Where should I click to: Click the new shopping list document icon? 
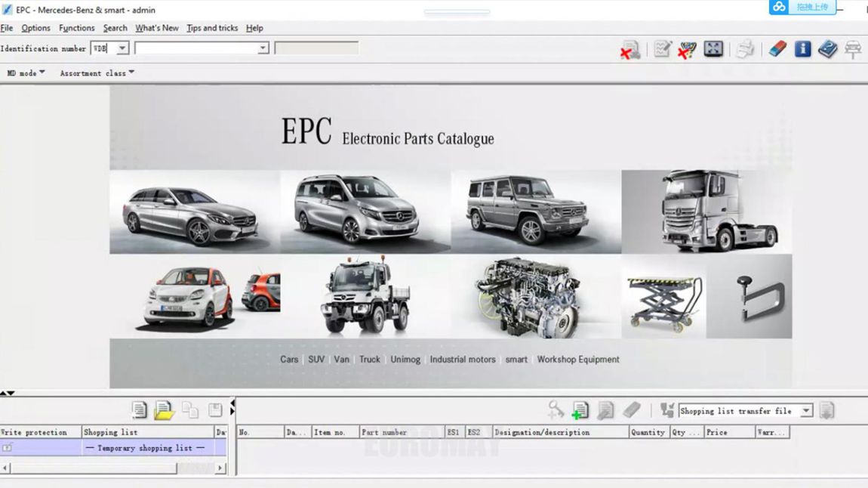click(140, 410)
